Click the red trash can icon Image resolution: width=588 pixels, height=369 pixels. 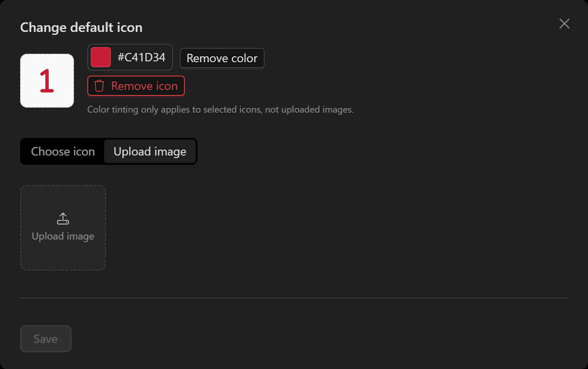click(99, 86)
